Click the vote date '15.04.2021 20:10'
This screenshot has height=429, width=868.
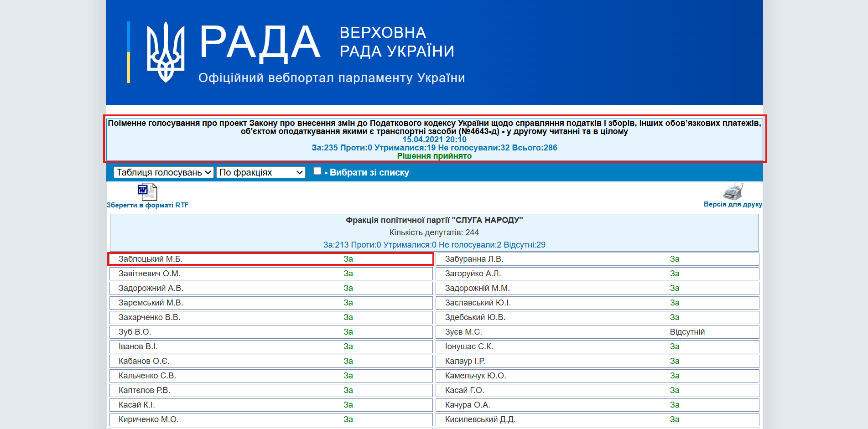[434, 140]
